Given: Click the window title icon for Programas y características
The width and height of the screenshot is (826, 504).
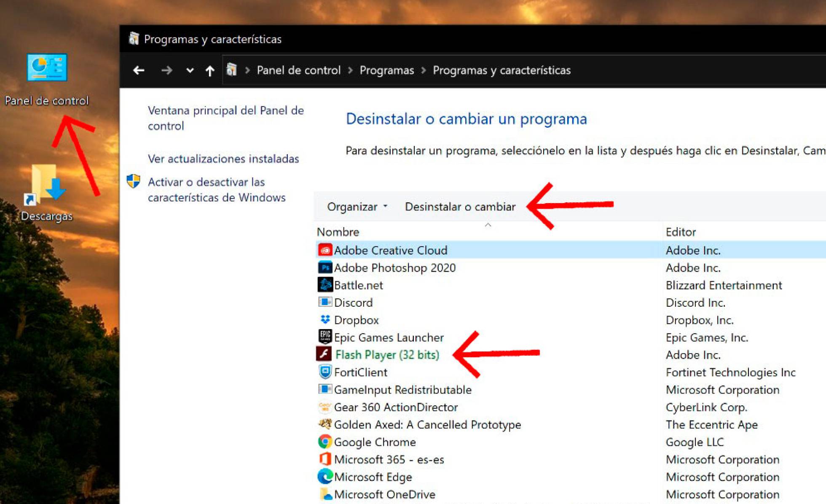Looking at the screenshot, I should tap(134, 38).
